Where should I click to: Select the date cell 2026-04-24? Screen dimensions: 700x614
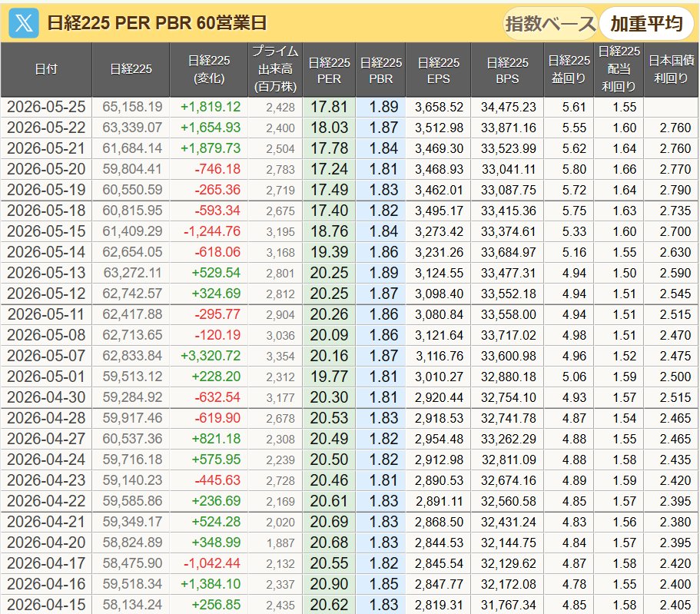pyautogui.click(x=46, y=460)
